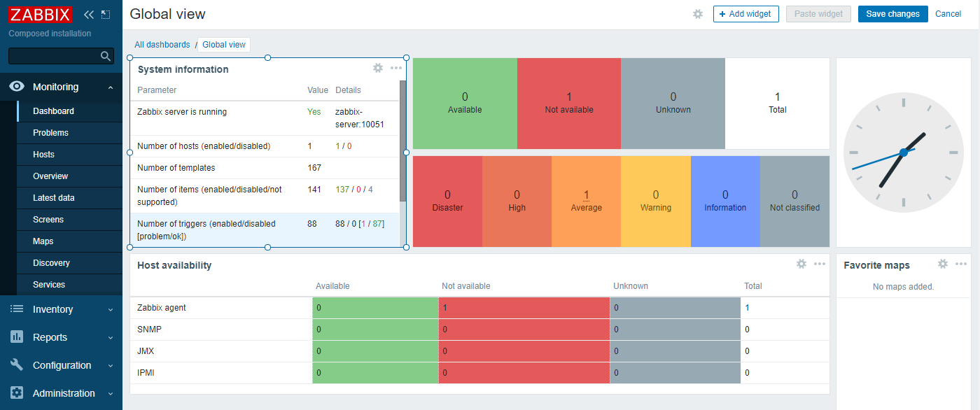
Task: Collapse the sidebar using the double-chevron icon
Action: pos(88,14)
